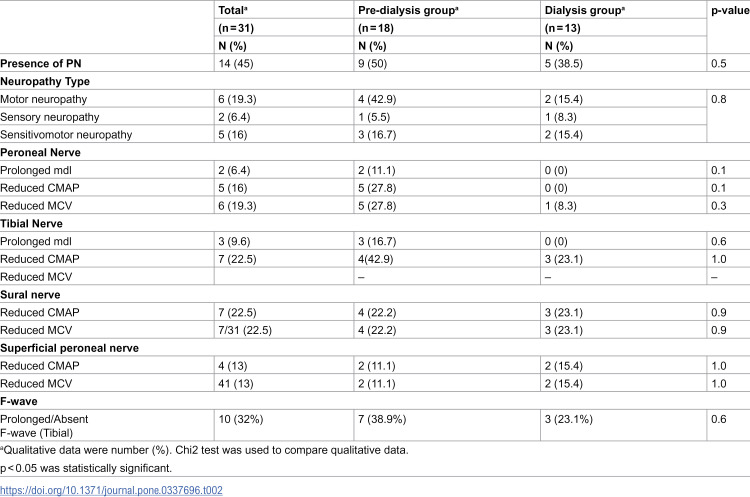Click the Superficial peroneal nerve heading
Image resolution: width=750 pixels, height=497 pixels.
[69, 348]
